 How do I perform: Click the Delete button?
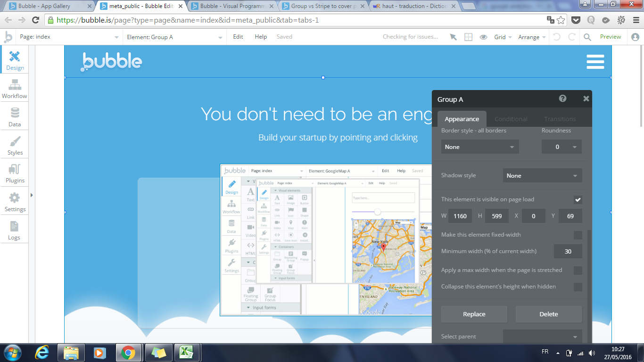click(x=549, y=314)
